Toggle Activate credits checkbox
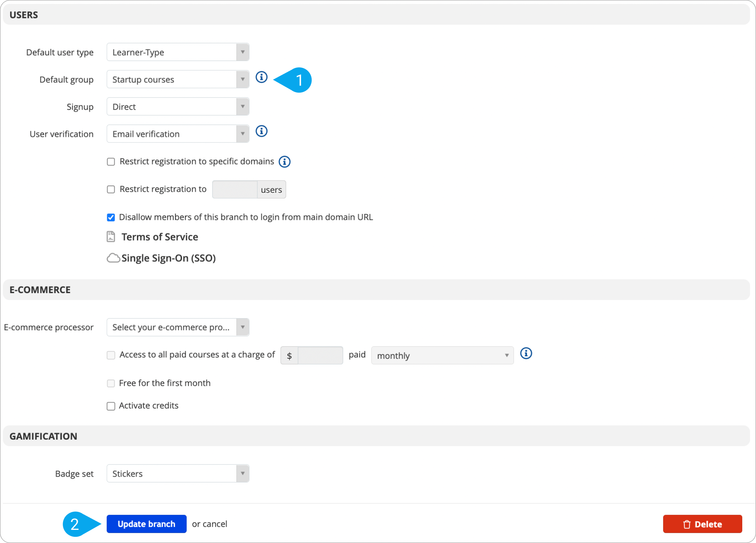The height and width of the screenshot is (543, 756). tap(111, 406)
